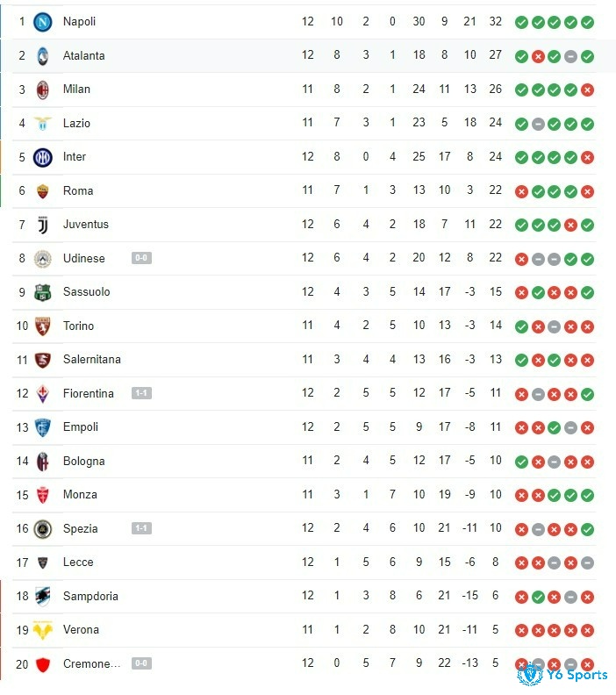Open the Milan team logo
This screenshot has width=616, height=695.
42,90
